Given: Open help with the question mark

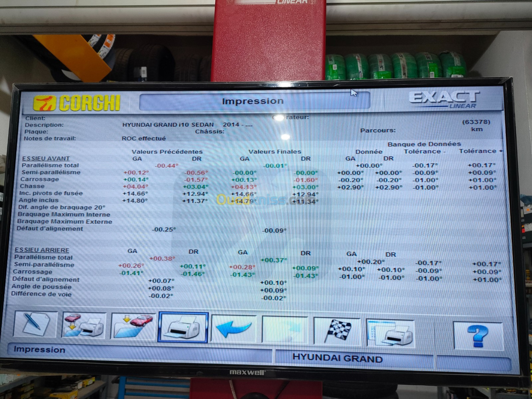Looking at the screenshot, I should (478, 336).
